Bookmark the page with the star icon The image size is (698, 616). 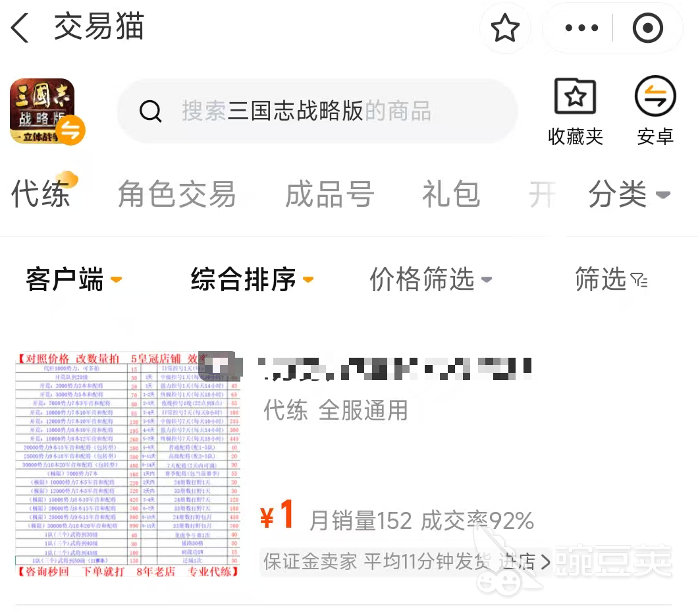pos(505,28)
